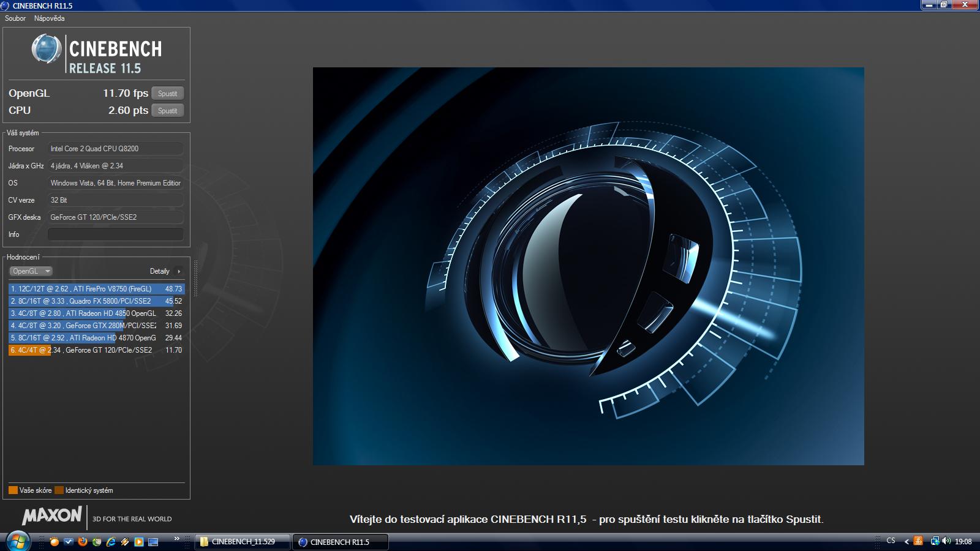This screenshot has width=980, height=551.
Task: Open the Nápověda menu
Action: [x=49, y=18]
